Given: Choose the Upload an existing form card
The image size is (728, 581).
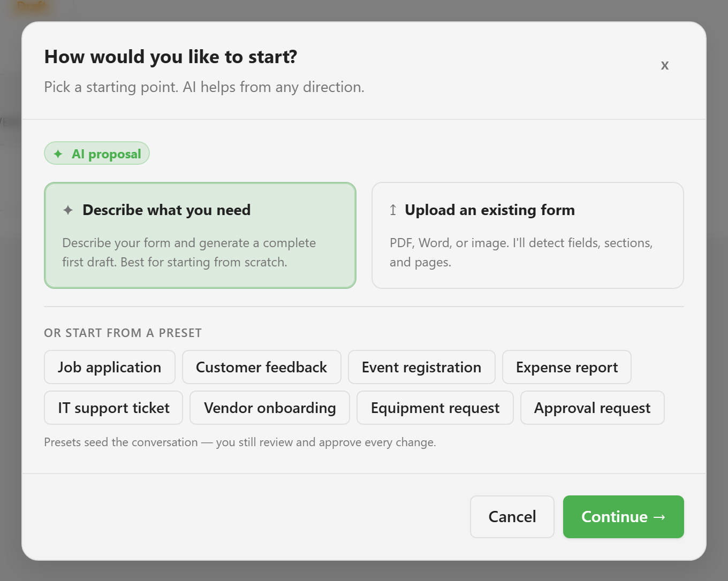Looking at the screenshot, I should (x=528, y=235).
